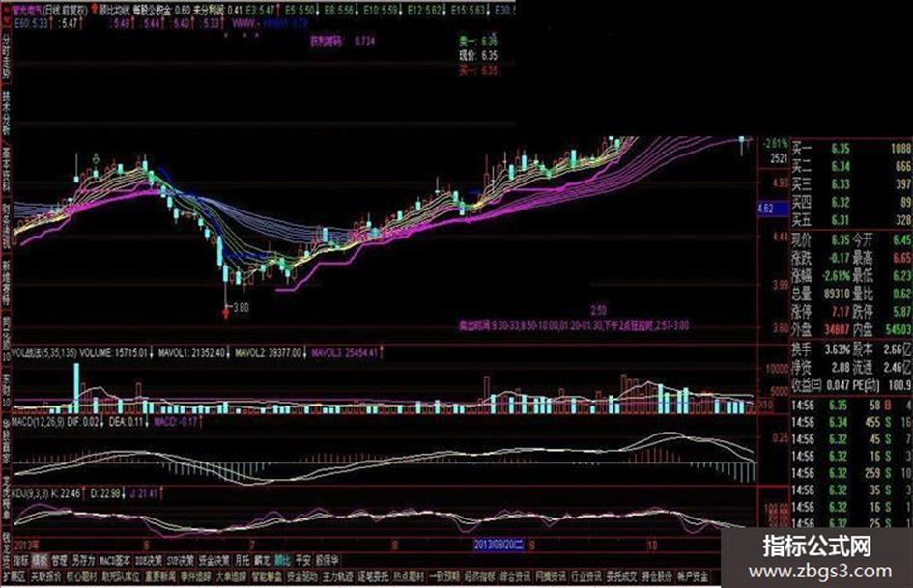Click the 外盘 34807 value

tap(838, 329)
